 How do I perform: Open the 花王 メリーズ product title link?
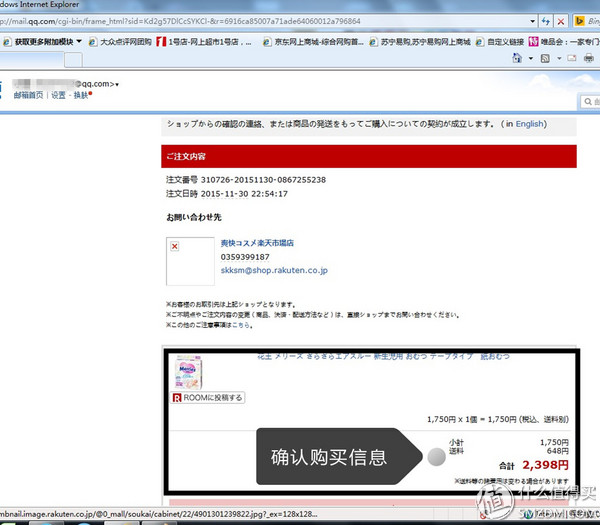click(383, 357)
